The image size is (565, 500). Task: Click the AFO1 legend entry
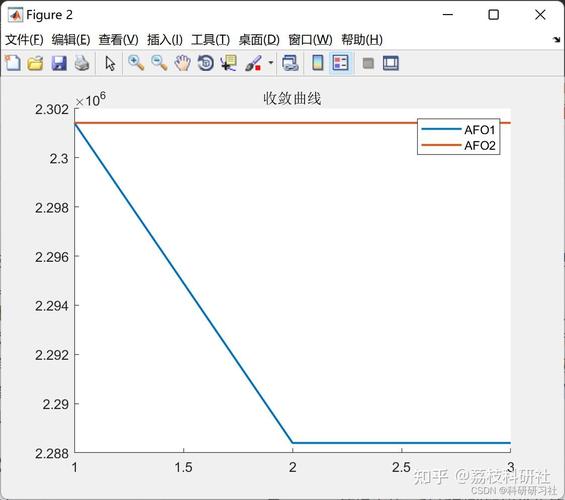(x=458, y=129)
